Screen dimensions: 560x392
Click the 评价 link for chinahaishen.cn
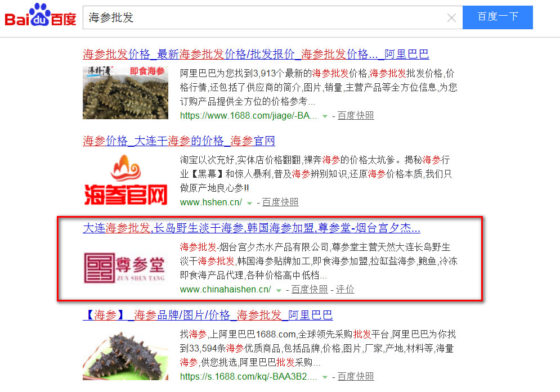(x=345, y=289)
